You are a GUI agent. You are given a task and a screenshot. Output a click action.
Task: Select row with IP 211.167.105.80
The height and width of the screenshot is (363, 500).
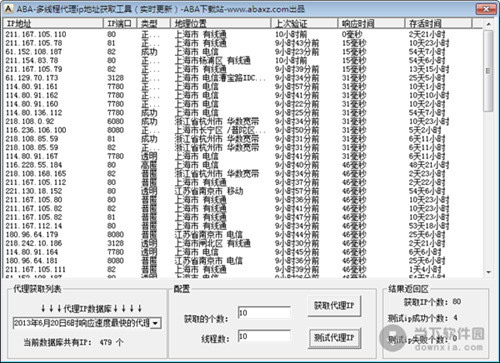tap(243, 200)
